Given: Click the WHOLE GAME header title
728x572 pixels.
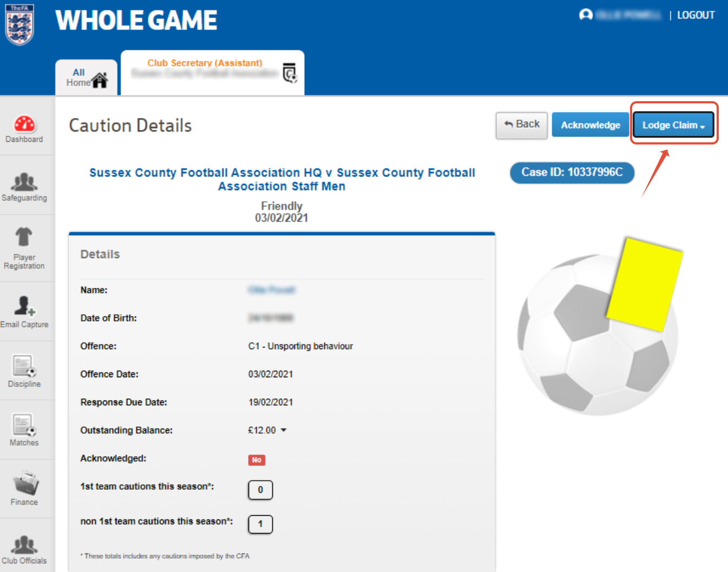Looking at the screenshot, I should 136,21.
